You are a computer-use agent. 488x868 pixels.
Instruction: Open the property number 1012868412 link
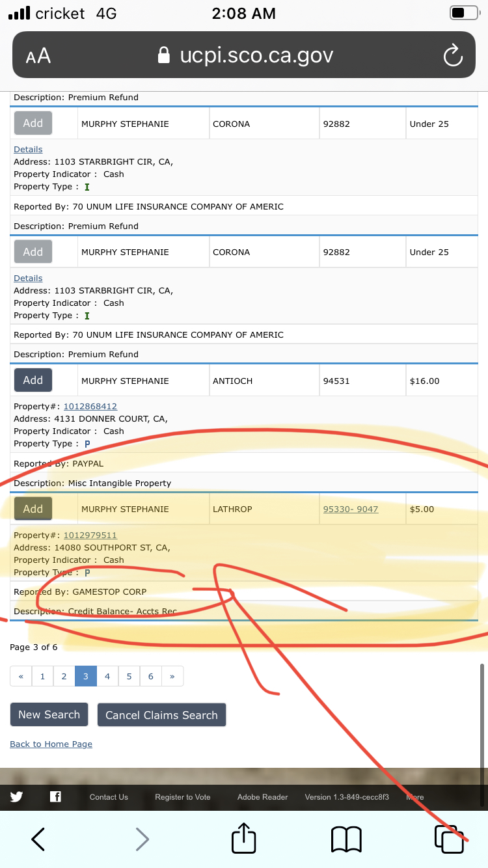pos(90,407)
